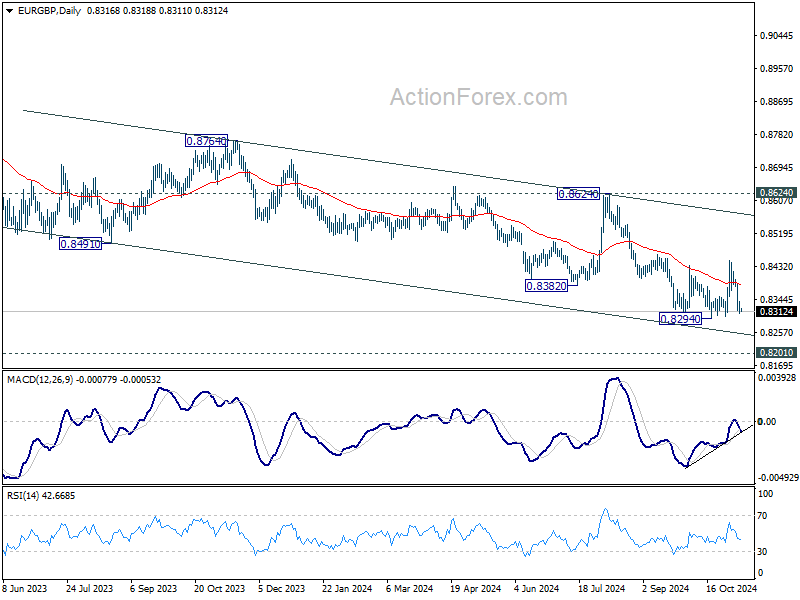Click the 5 Dec 2023 date marker
The image size is (800, 600).
pos(281,588)
